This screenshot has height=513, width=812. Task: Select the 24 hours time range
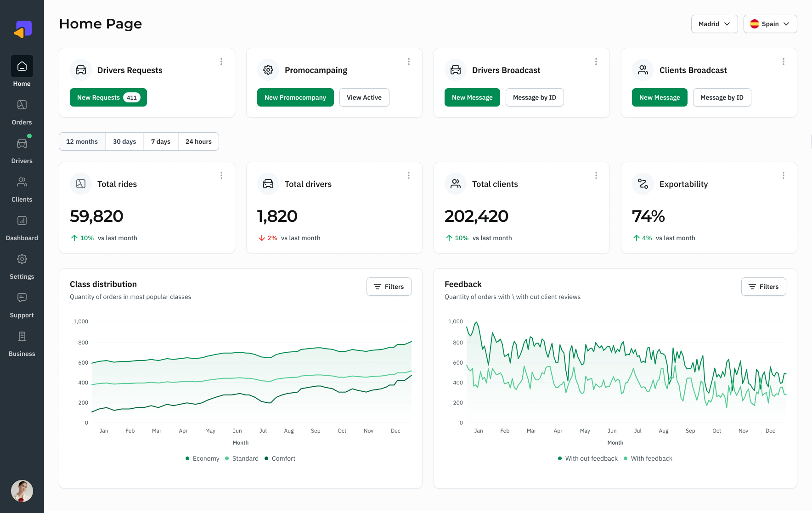[198, 141]
